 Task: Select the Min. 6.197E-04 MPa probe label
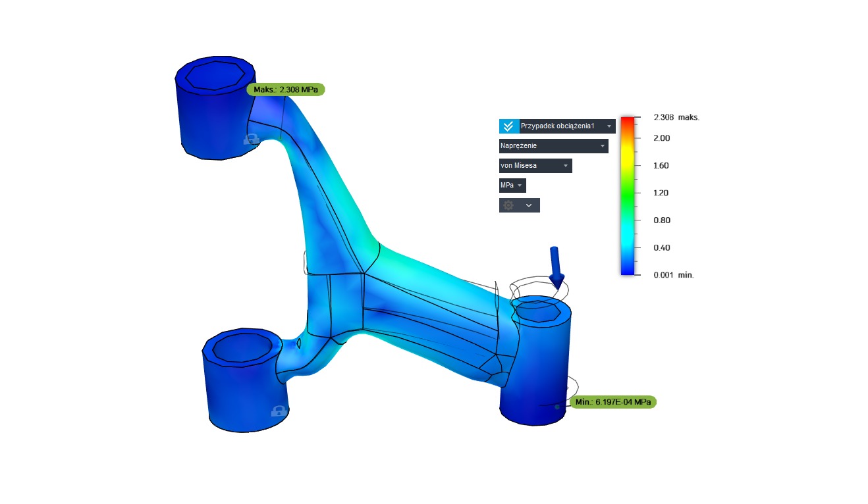click(x=612, y=402)
